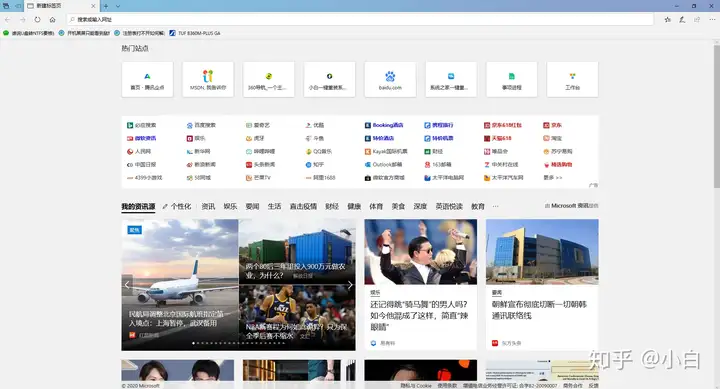This screenshot has width=720, height=389.
Task: Open the QQ音乐 link
Action: 318,151
